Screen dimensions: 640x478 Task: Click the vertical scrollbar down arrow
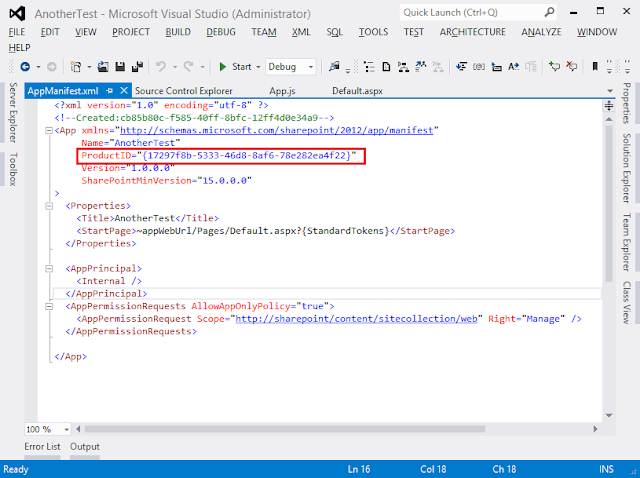pyautogui.click(x=609, y=416)
